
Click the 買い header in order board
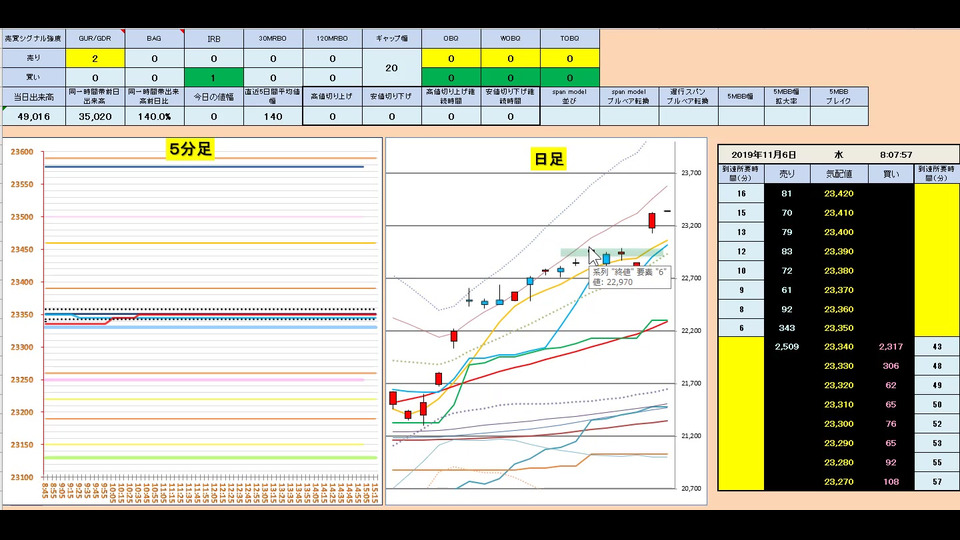click(891, 174)
